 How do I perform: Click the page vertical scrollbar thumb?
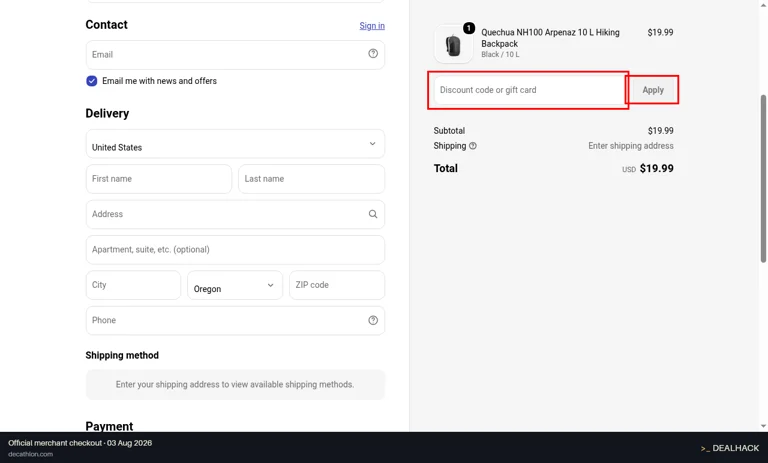pyautogui.click(x=763, y=179)
